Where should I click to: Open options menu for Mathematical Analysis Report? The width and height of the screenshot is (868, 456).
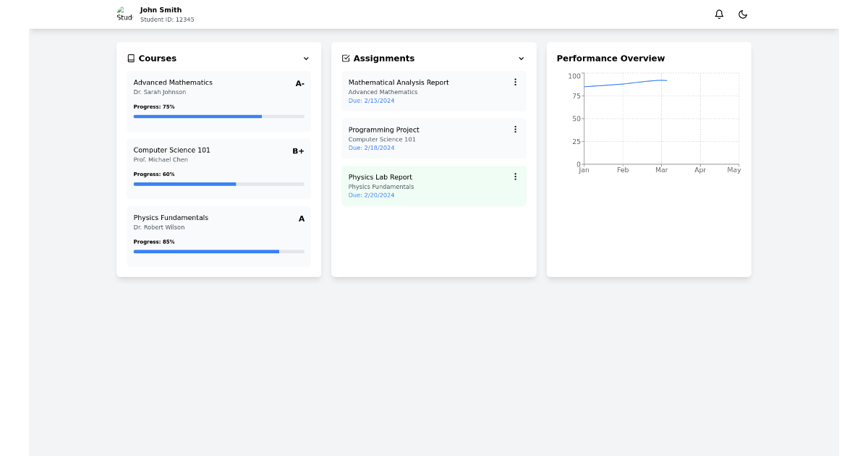pyautogui.click(x=515, y=81)
